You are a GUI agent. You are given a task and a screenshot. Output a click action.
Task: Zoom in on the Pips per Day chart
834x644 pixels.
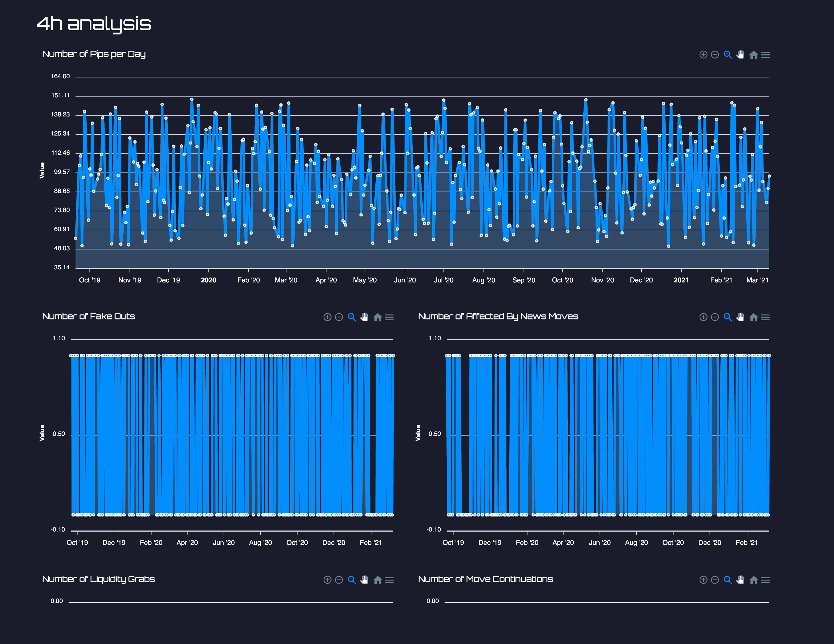[x=703, y=55]
